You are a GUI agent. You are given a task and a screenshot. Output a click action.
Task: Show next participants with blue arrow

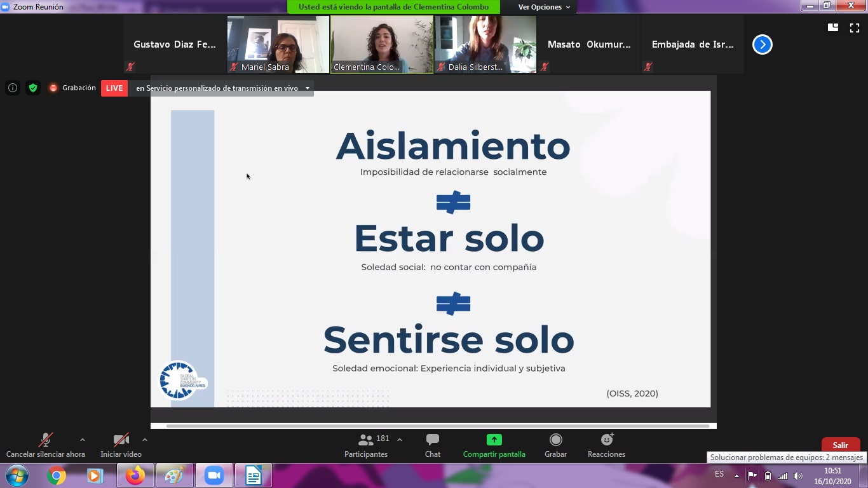point(763,44)
